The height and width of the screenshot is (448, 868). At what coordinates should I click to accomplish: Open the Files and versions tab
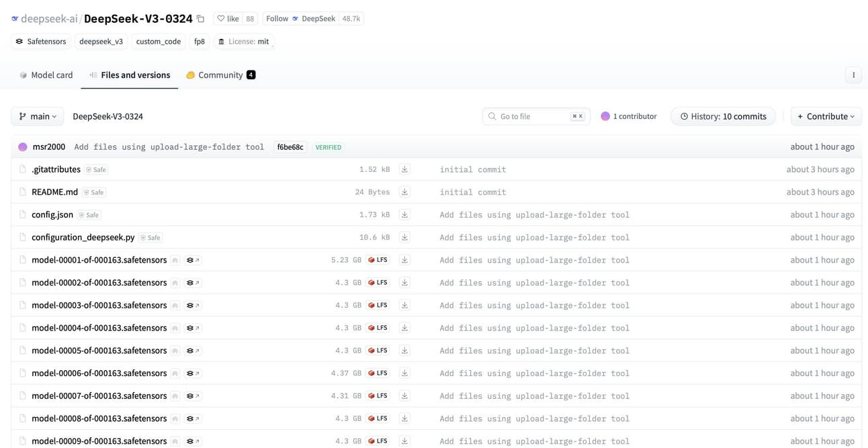(x=130, y=75)
